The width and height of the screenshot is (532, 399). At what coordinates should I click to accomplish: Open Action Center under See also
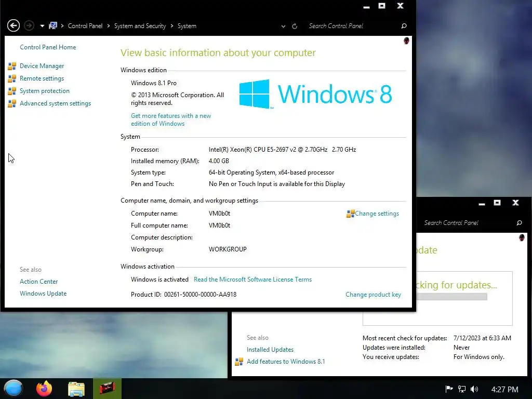click(38, 282)
